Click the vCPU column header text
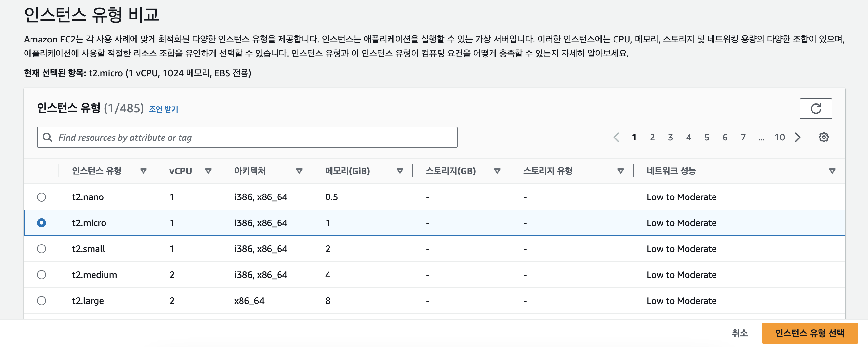868x347 pixels. point(180,171)
